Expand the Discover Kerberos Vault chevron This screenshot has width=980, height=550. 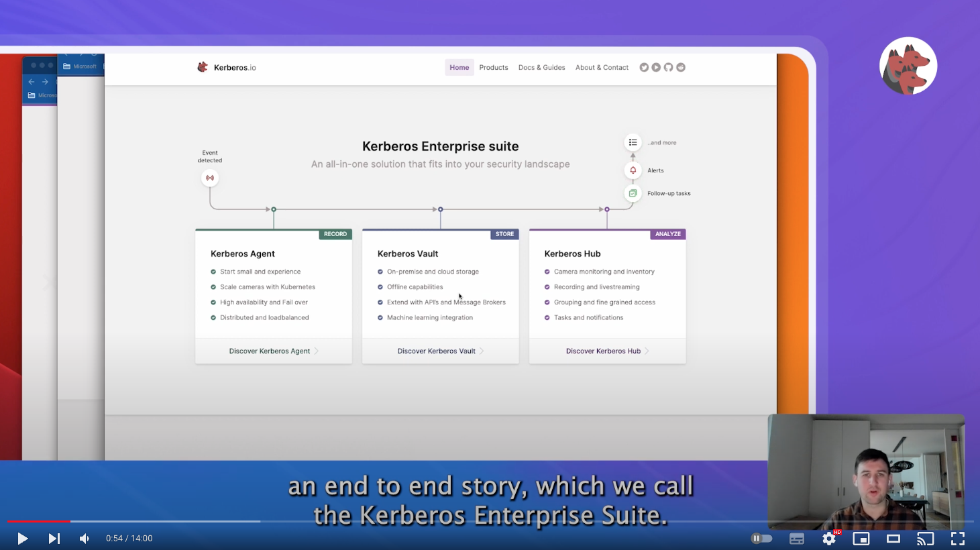(482, 350)
